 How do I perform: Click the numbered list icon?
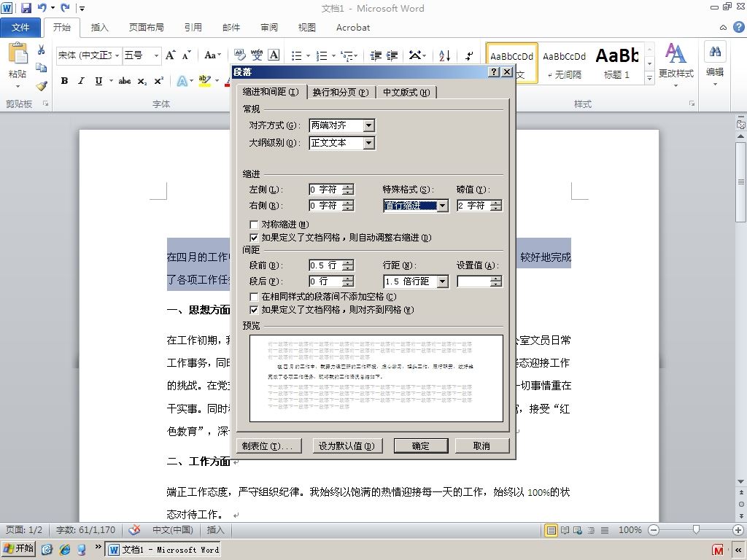[322, 55]
